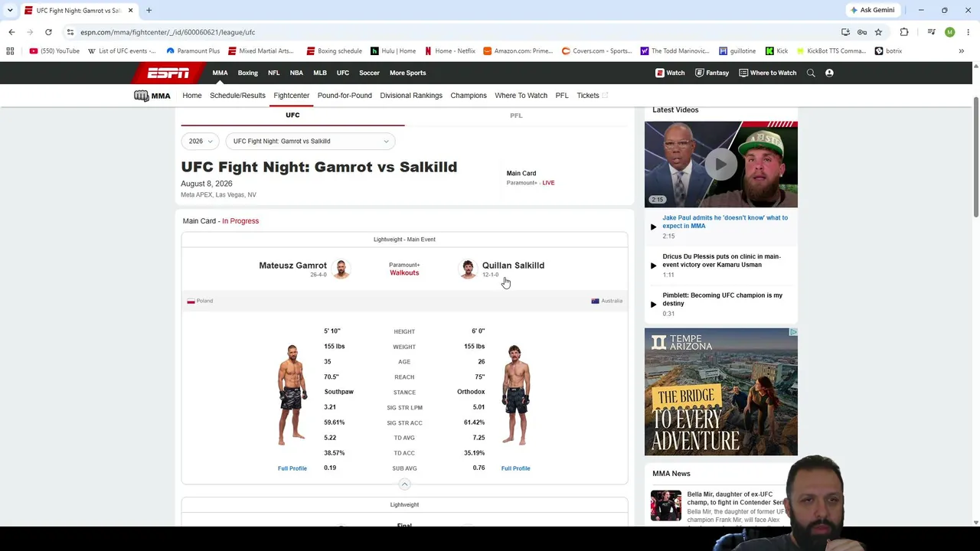Play the Jake Paul video list arrow
The image size is (980, 551).
[x=653, y=227]
